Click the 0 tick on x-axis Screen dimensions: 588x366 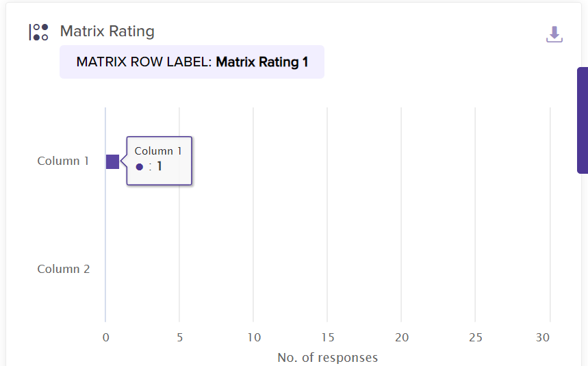click(105, 337)
